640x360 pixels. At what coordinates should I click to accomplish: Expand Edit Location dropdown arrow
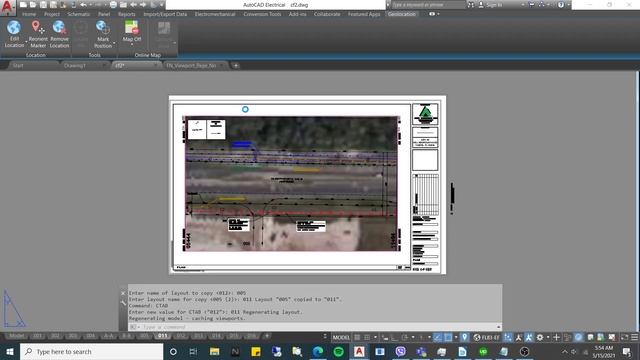pyautogui.click(x=26, y=42)
